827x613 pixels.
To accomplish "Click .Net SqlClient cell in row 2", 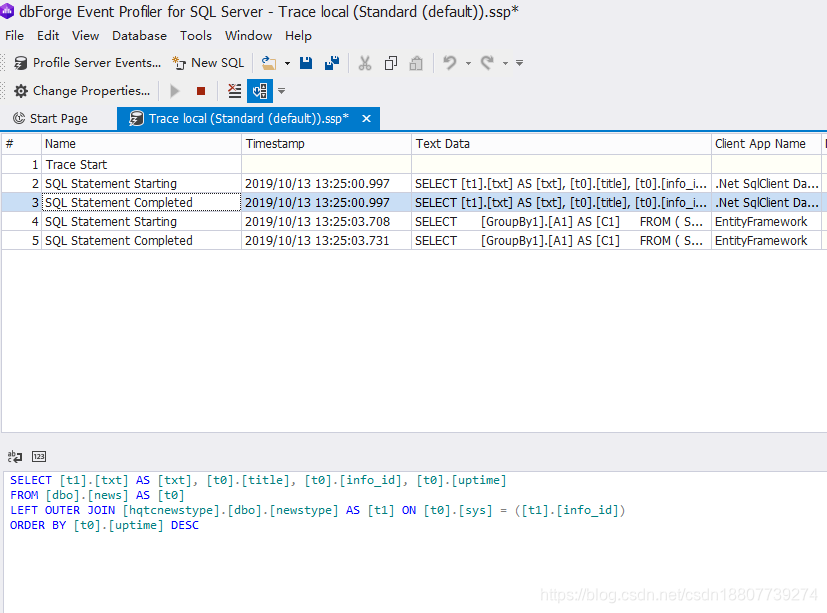I will (x=766, y=184).
